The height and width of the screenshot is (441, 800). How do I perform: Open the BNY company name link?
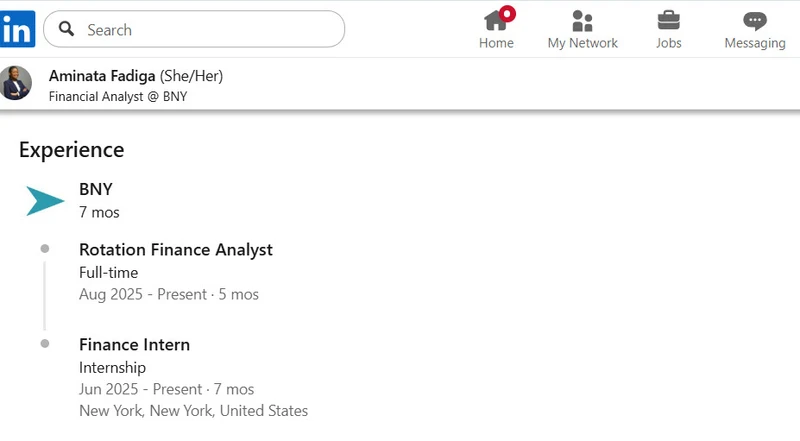(96, 189)
